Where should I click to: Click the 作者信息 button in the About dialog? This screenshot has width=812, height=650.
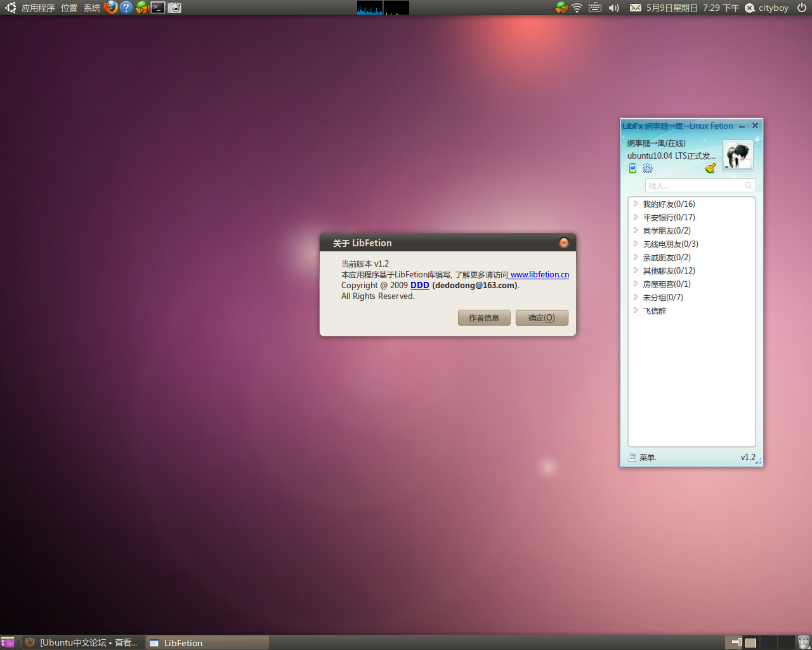pyautogui.click(x=484, y=318)
